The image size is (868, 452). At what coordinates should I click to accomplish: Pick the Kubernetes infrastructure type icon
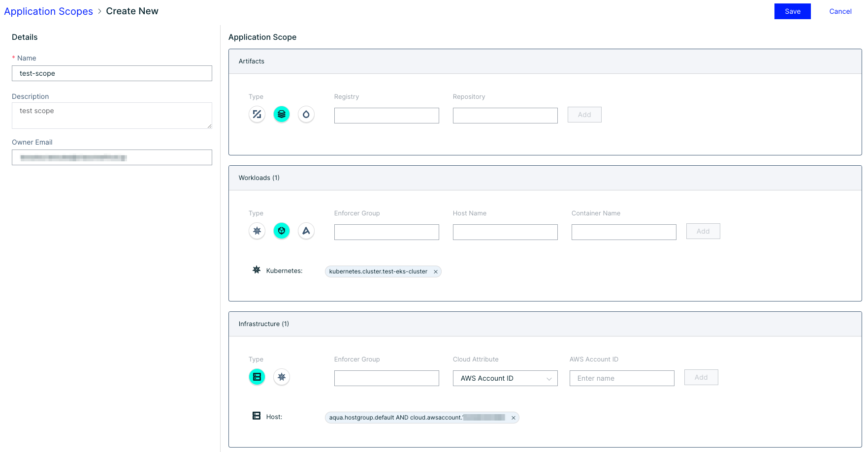[x=281, y=377]
